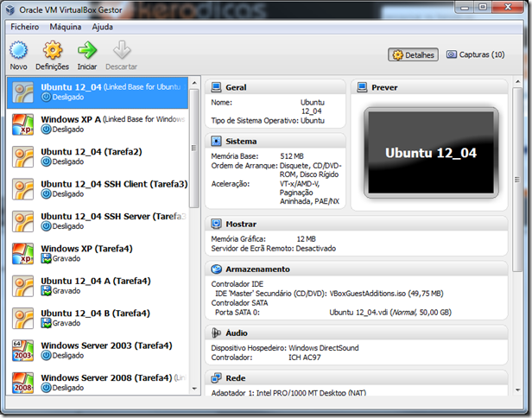Image resolution: width=532 pixels, height=418 pixels.
Task: Select Ubuntu 12_04 B (Tarefa4) machine
Action: 98,318
